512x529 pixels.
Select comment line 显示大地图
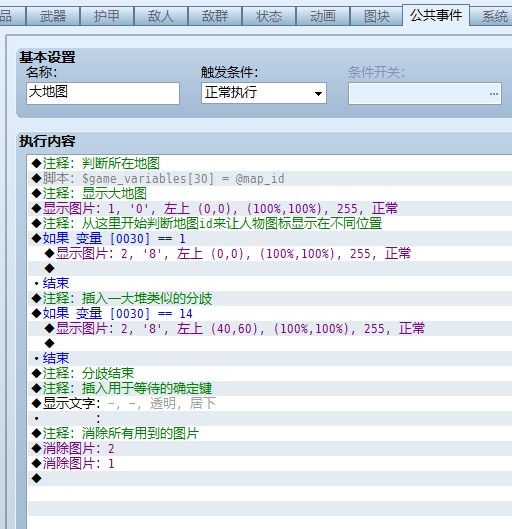click(x=270, y=193)
